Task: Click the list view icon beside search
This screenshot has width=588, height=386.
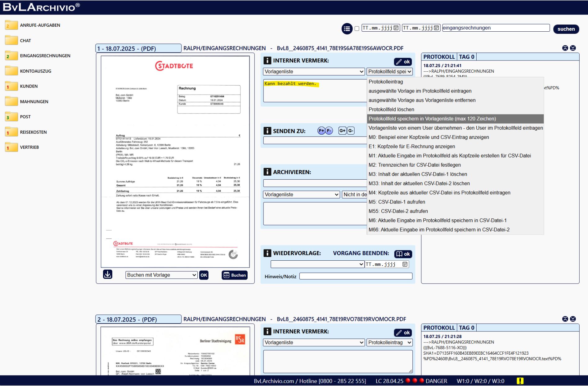Action: pyautogui.click(x=347, y=29)
